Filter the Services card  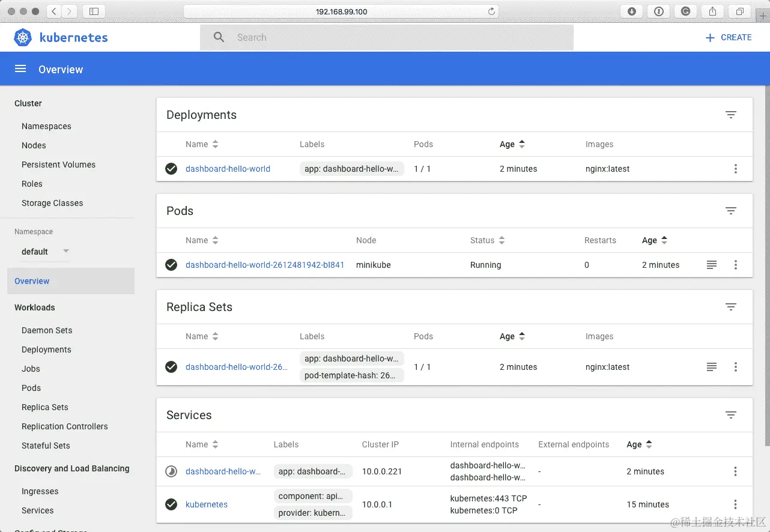731,415
